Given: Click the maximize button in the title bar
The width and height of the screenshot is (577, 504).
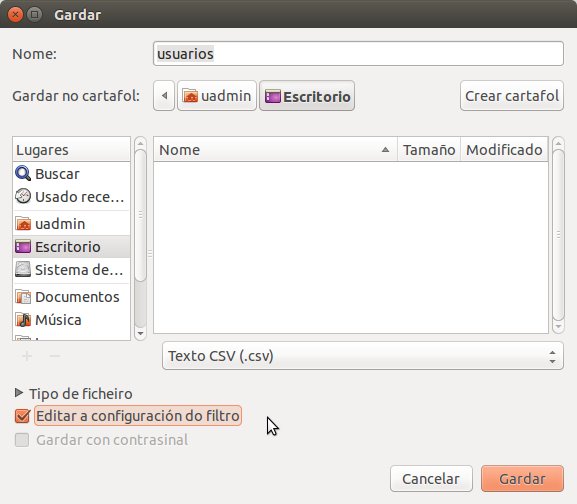Looking at the screenshot, I should coord(34,15).
